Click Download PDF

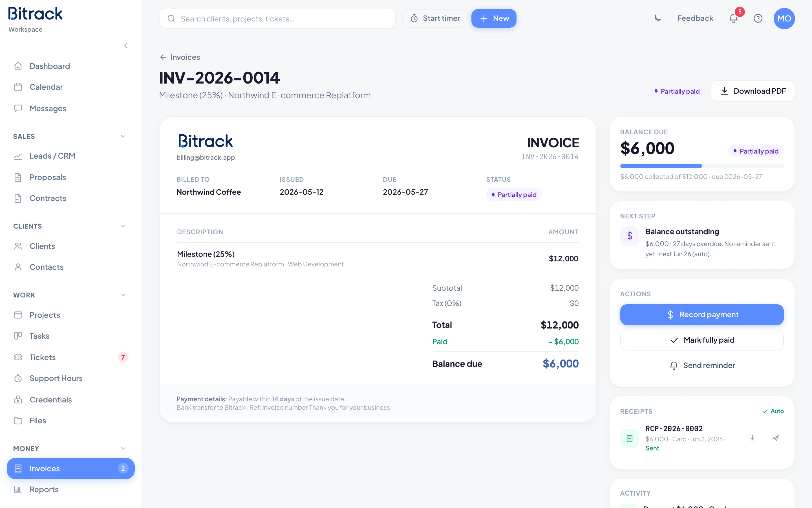(753, 91)
